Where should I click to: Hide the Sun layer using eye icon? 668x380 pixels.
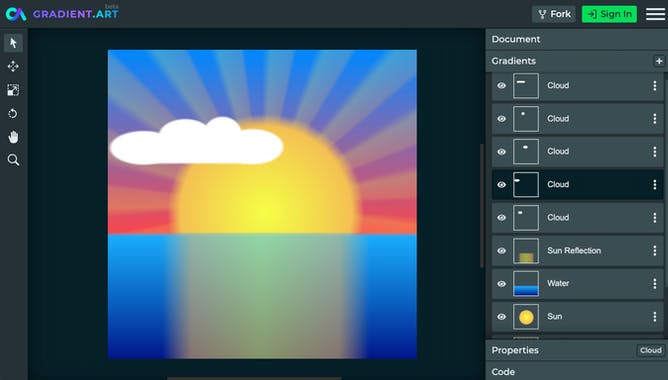pyautogui.click(x=502, y=317)
